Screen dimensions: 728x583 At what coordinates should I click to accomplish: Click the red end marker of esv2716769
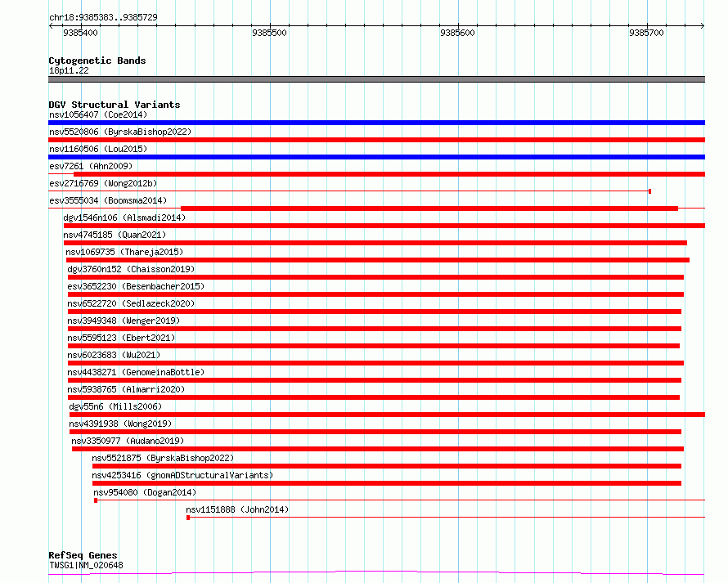coord(650,191)
